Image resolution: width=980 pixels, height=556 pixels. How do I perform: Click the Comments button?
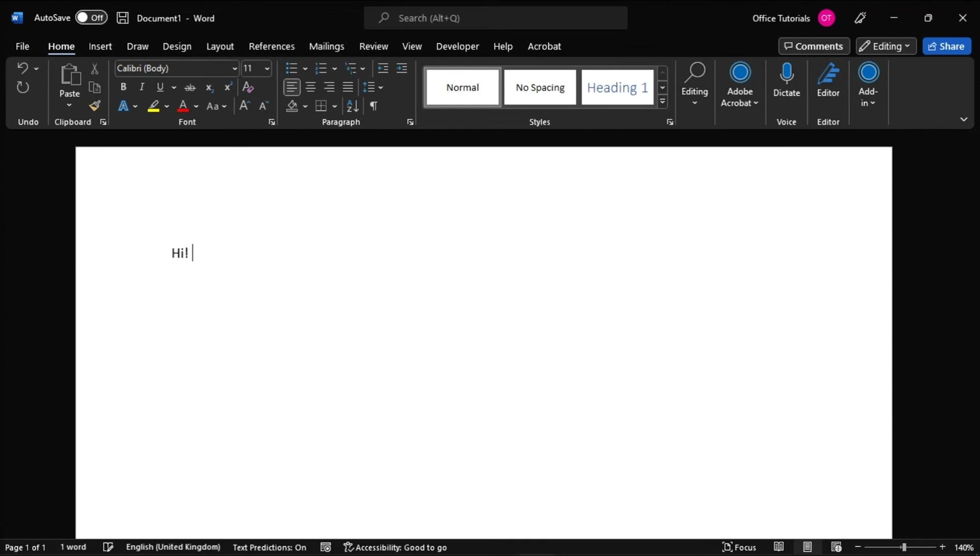click(x=814, y=46)
